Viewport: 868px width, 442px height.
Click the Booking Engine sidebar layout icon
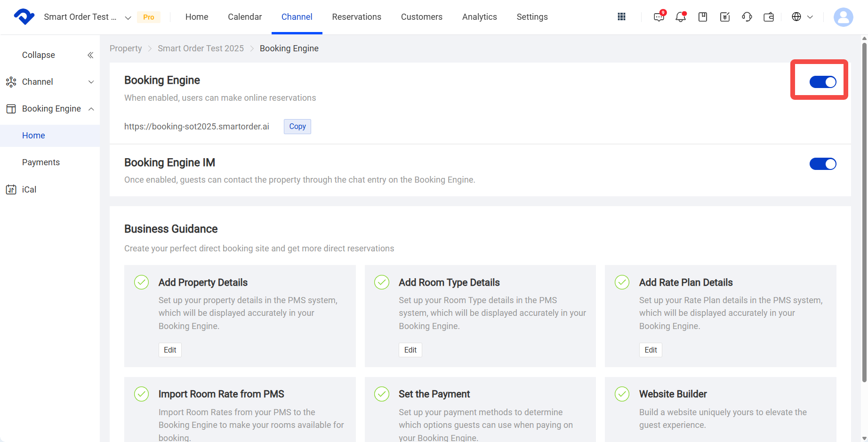(x=11, y=109)
